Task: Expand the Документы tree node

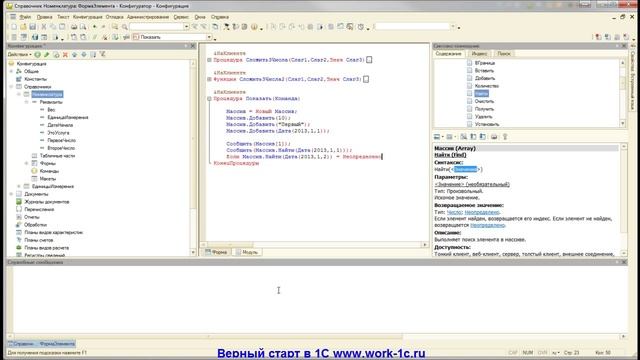Action: pyautogui.click(x=11, y=194)
